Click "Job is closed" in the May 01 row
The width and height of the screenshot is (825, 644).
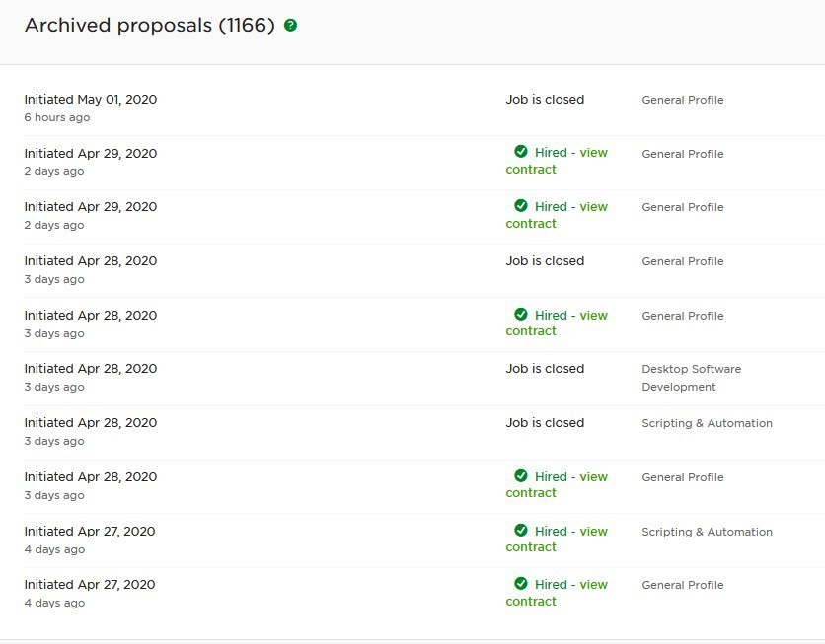(545, 100)
